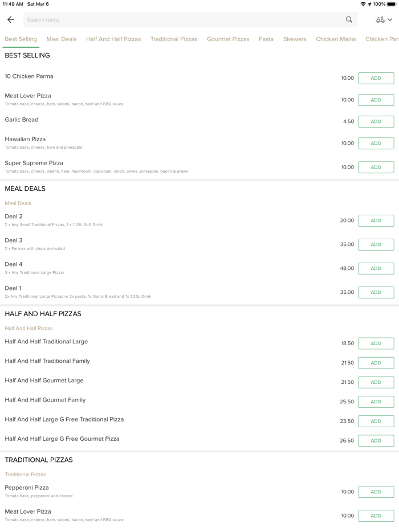Add Pepperoni Pizza to order
This screenshot has height=532, width=399.
376,492
